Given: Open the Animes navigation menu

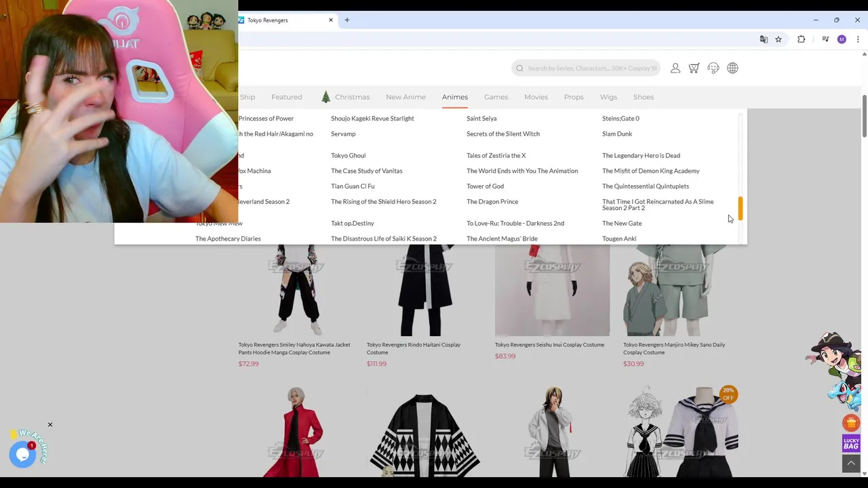Looking at the screenshot, I should 455,97.
